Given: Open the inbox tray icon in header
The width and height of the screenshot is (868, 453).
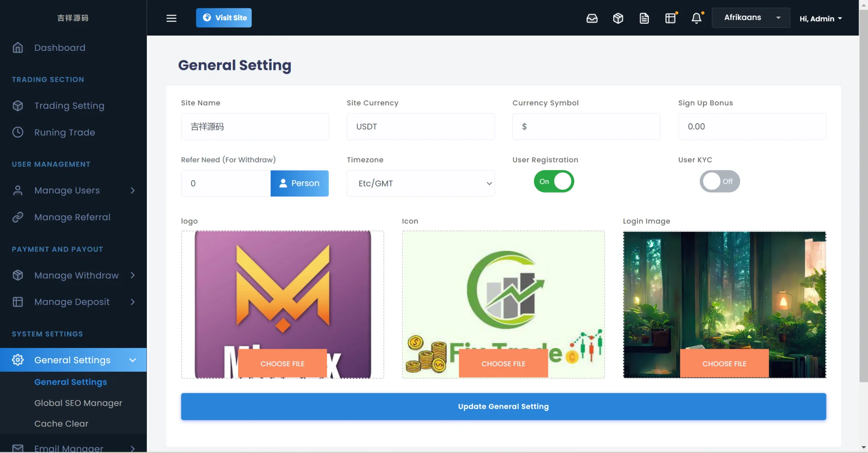Looking at the screenshot, I should 592,18.
